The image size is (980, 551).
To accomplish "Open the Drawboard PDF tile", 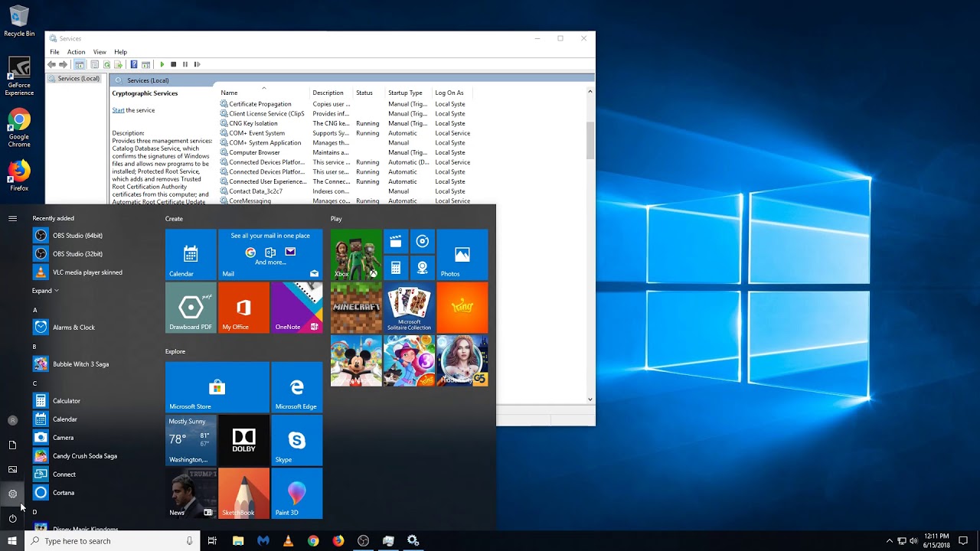I will [x=191, y=308].
